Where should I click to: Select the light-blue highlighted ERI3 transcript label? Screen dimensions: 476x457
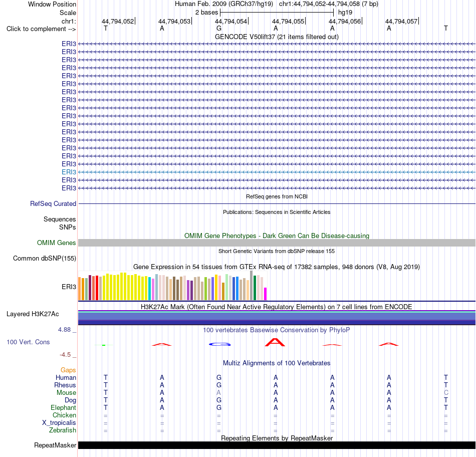pyautogui.click(x=69, y=172)
